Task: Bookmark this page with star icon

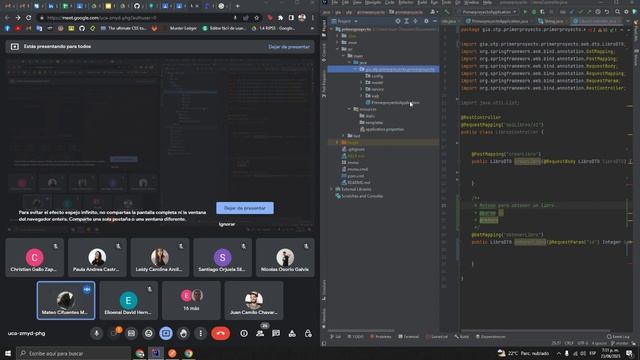Action: (256, 18)
